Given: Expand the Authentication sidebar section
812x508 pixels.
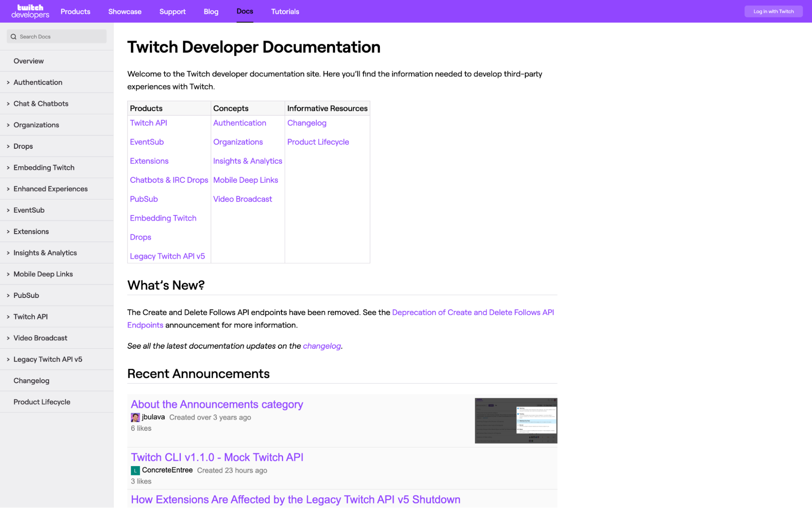Looking at the screenshot, I should [38, 82].
